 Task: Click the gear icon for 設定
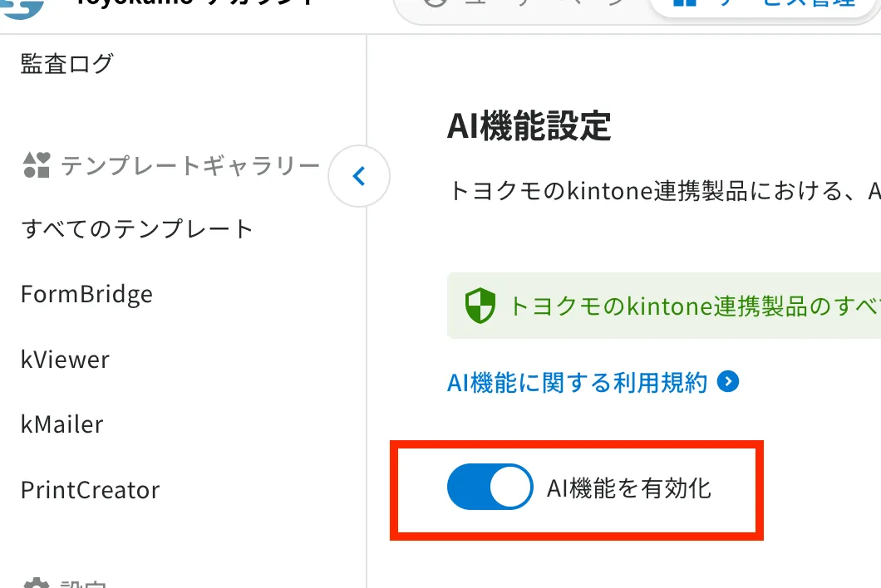(x=37, y=583)
